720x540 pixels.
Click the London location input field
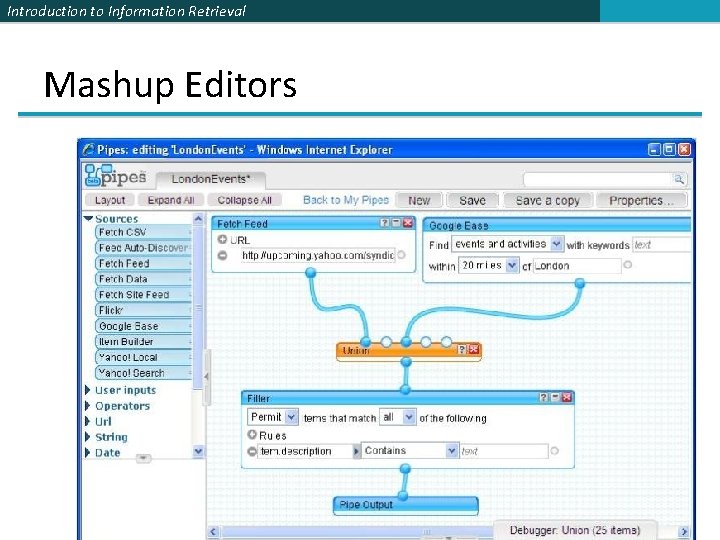tap(577, 265)
